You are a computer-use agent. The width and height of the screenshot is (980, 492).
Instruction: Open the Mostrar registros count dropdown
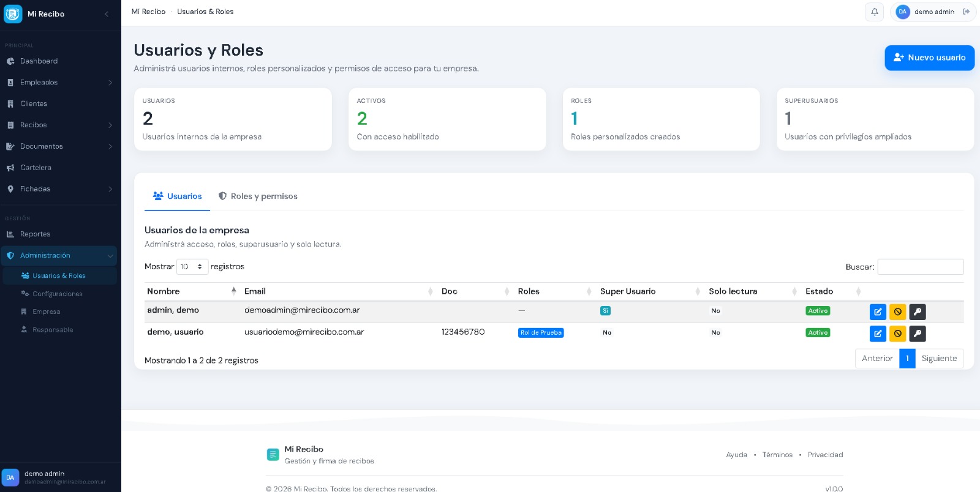click(x=192, y=267)
